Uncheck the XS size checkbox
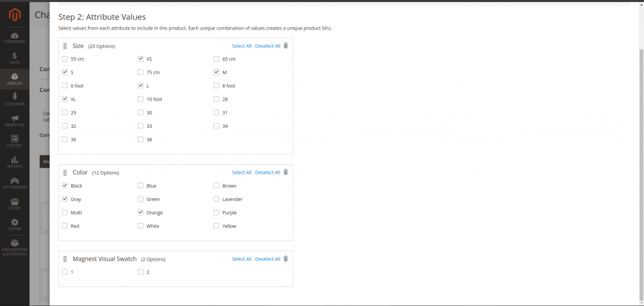This screenshot has width=644, height=306. [140, 59]
